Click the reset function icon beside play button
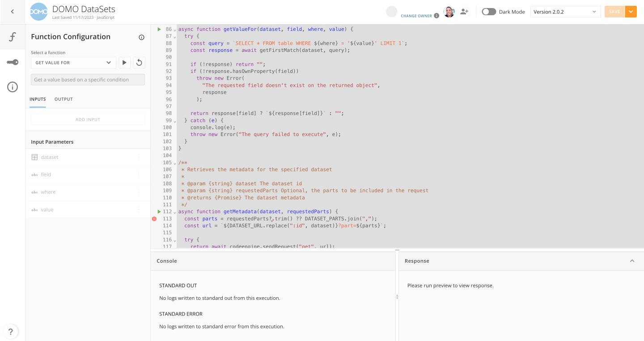644x341 pixels. coord(139,63)
